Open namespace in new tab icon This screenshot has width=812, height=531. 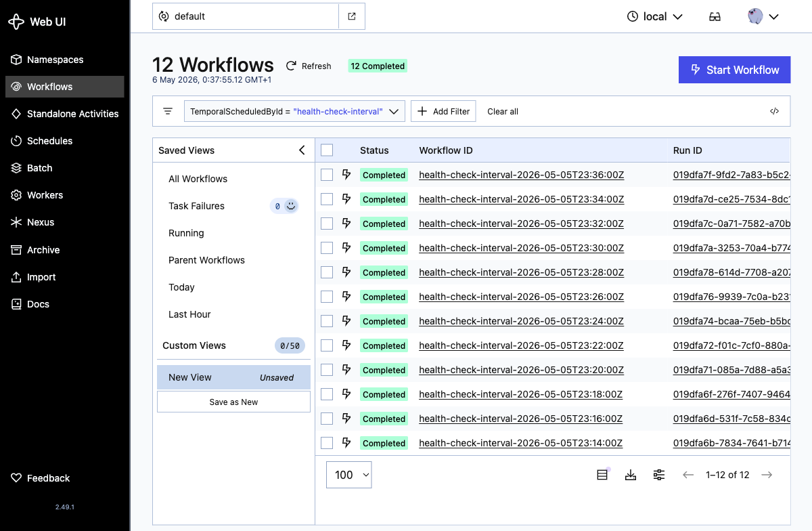[x=352, y=16]
